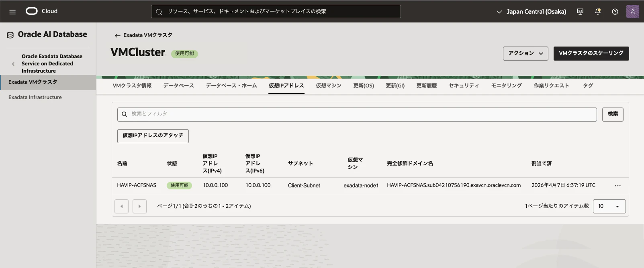Image resolution: width=644 pixels, height=268 pixels.
Task: Switch to the 更新(GI) tab
Action: click(x=395, y=85)
